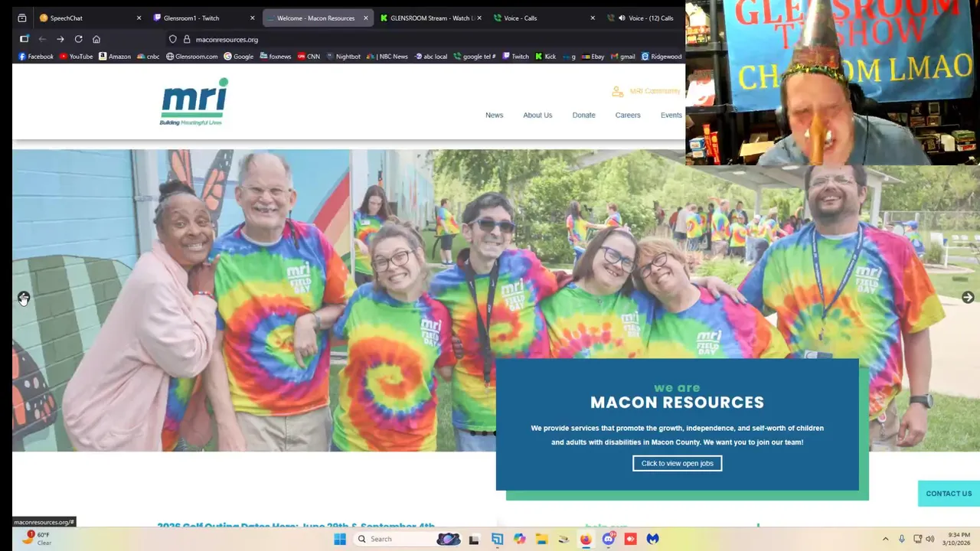Click the CONTACT US button
Viewport: 980px width, 551px height.
click(949, 494)
